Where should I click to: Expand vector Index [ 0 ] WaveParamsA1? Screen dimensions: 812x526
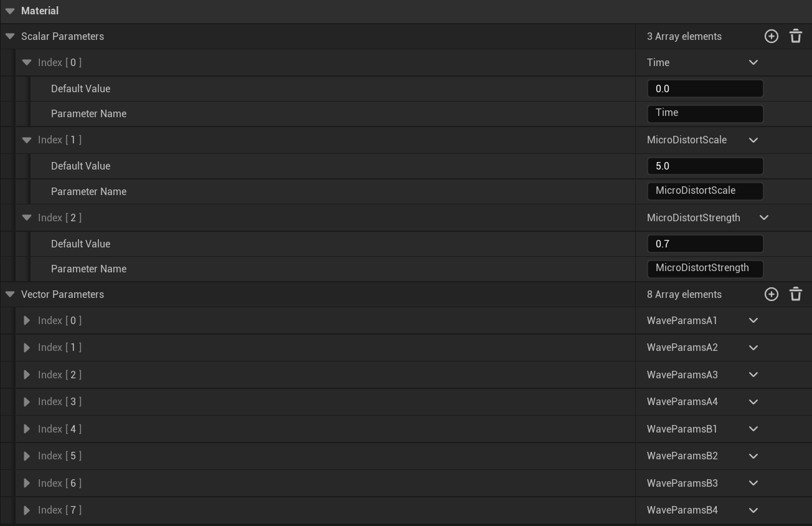[27, 321]
